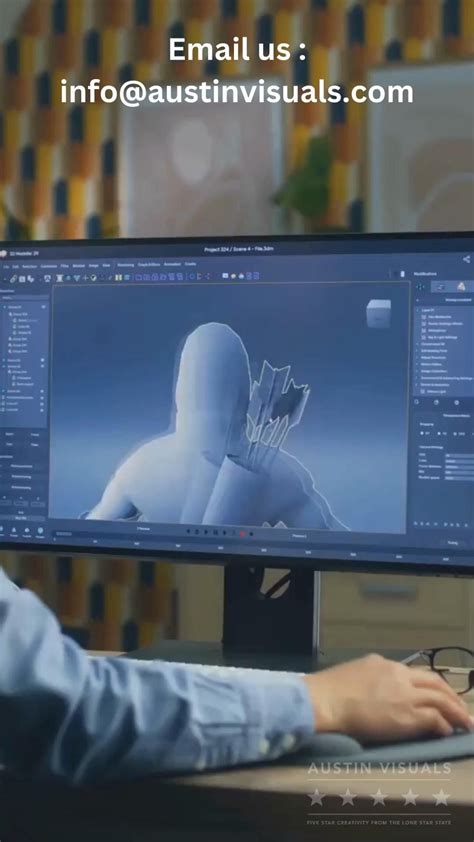Click the downward triangle funnel toolbar icon
This screenshot has height=842, width=474.
77,278
